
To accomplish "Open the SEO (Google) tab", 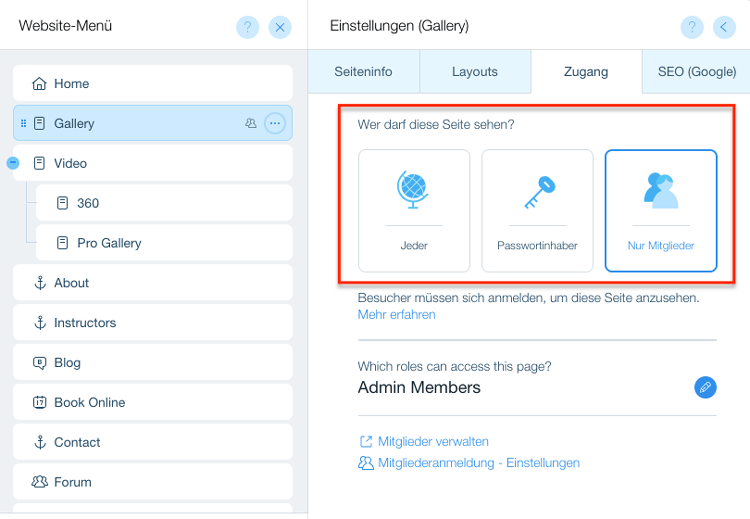I will tap(696, 72).
